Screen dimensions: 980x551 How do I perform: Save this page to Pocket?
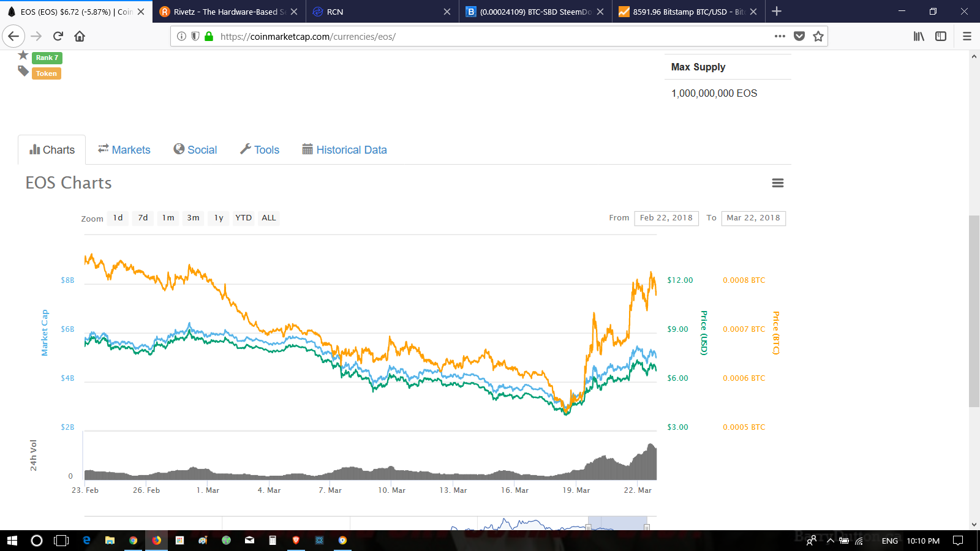click(799, 36)
